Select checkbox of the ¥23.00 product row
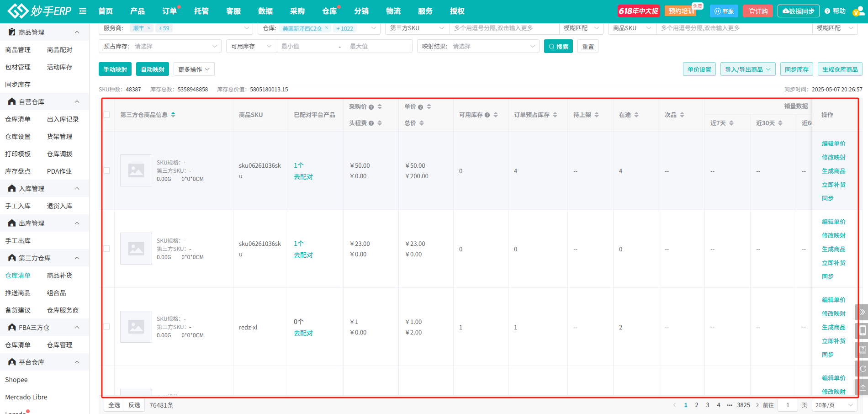The width and height of the screenshot is (868, 414). (106, 249)
